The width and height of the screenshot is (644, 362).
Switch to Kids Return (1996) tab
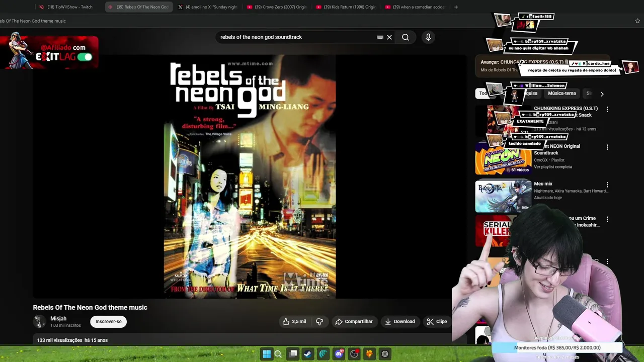click(x=346, y=7)
